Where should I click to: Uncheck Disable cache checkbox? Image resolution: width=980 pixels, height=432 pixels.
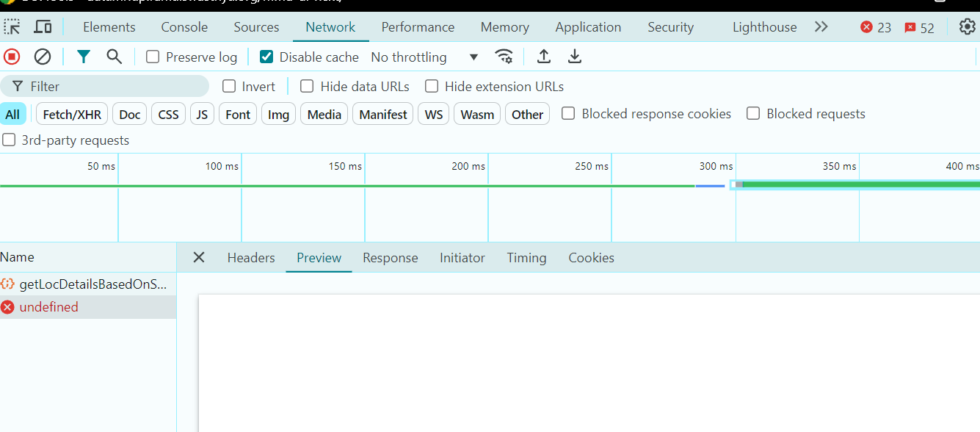click(x=266, y=57)
